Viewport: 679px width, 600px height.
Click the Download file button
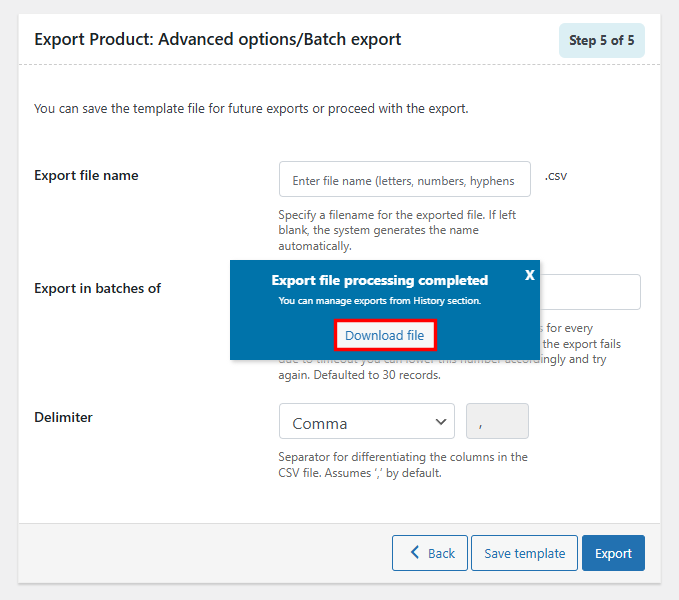[x=384, y=336]
